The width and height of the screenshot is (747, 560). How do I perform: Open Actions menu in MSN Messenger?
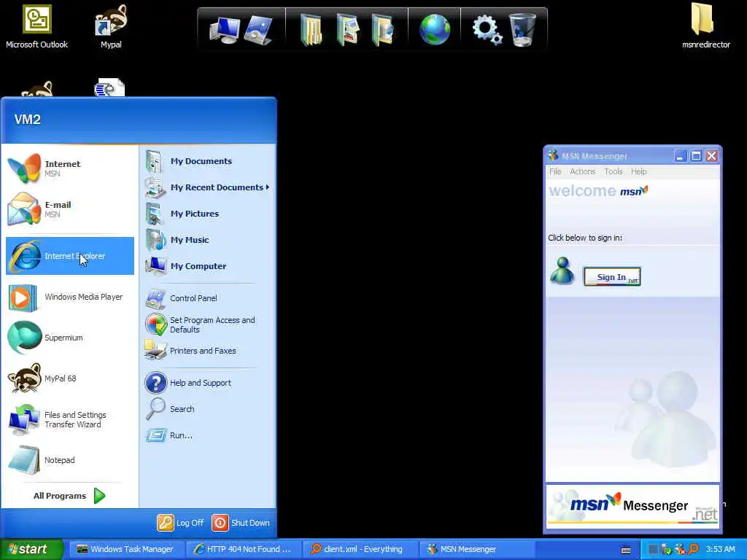coord(582,171)
